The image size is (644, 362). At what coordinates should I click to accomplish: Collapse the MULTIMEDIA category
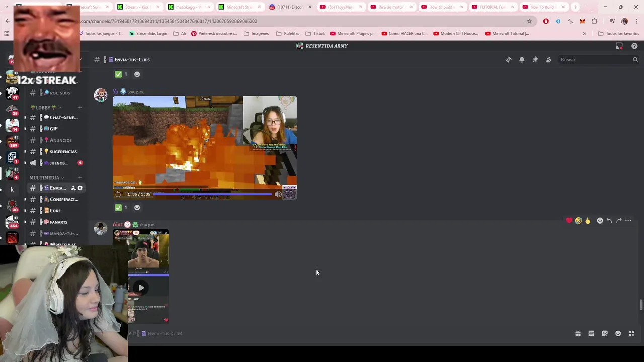pos(47,178)
